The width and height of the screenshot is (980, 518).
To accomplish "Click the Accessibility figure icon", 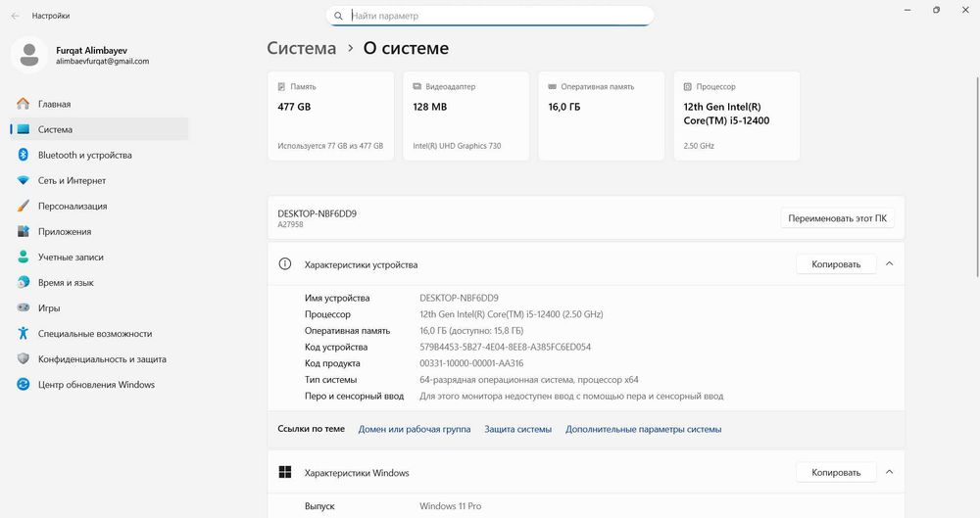I will click(24, 333).
